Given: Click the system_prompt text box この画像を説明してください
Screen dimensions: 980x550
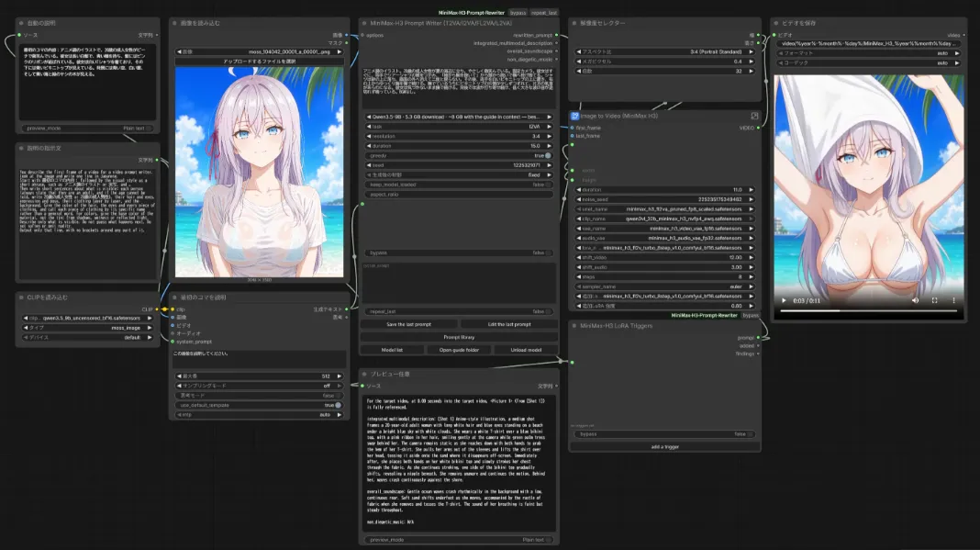Looking at the screenshot, I should [x=259, y=358].
